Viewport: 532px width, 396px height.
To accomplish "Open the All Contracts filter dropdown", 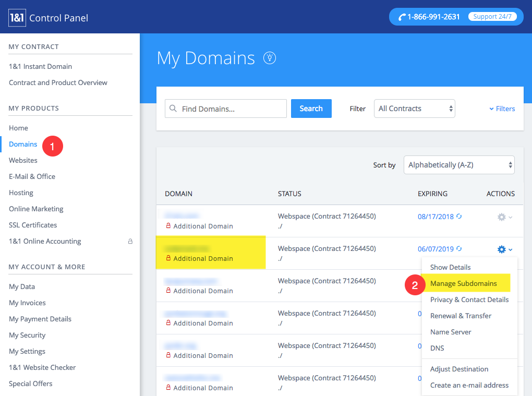I will tap(414, 109).
